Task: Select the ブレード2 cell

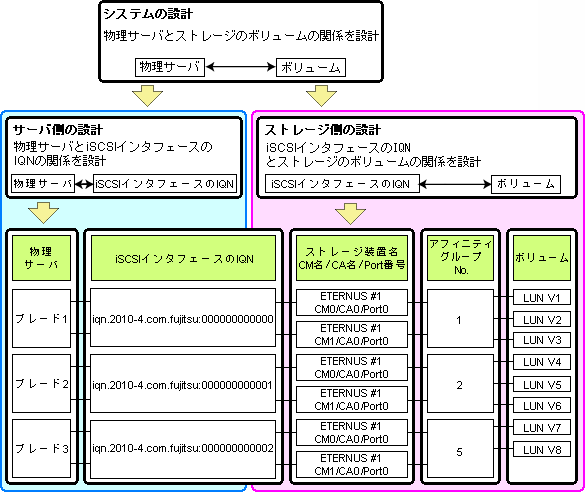Action: point(41,383)
